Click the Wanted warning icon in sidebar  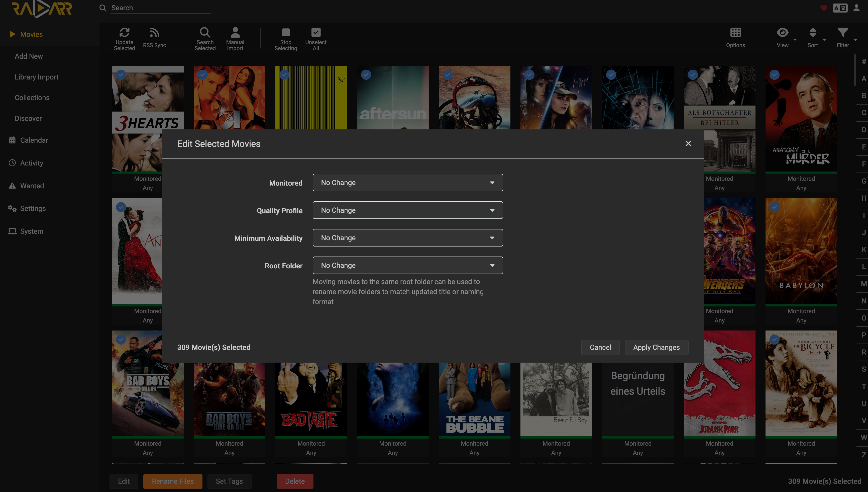point(12,186)
